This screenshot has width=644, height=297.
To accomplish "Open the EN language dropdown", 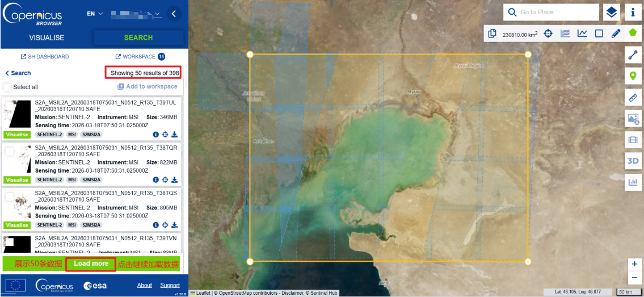I will tap(95, 14).
